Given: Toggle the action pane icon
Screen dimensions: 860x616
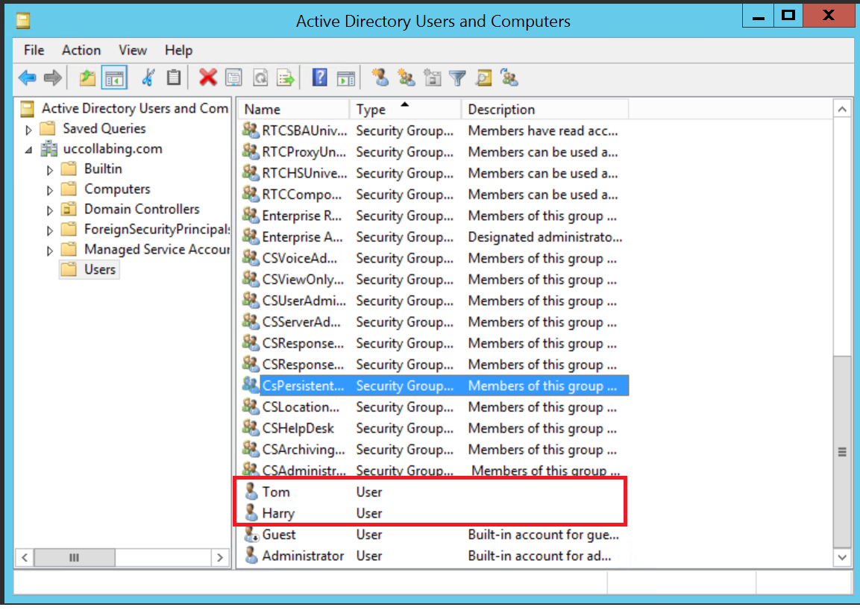Looking at the screenshot, I should pos(345,78).
